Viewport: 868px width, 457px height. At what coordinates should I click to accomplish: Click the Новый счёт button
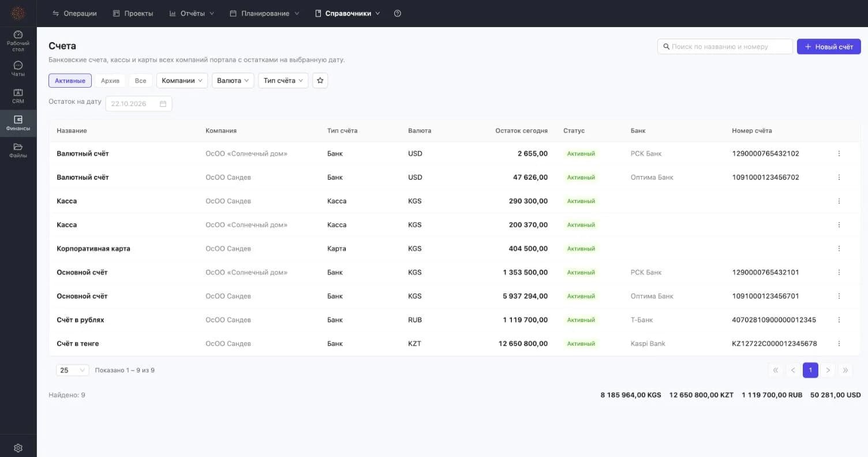tap(829, 47)
